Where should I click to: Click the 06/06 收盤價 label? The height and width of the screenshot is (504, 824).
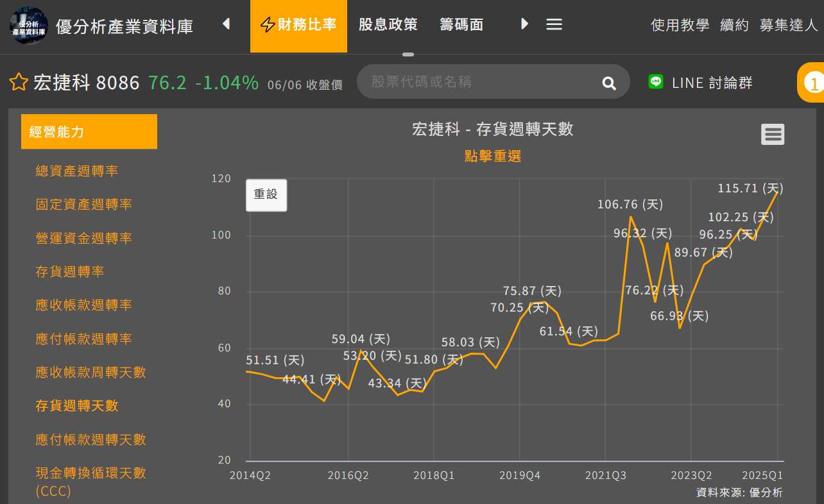[305, 85]
